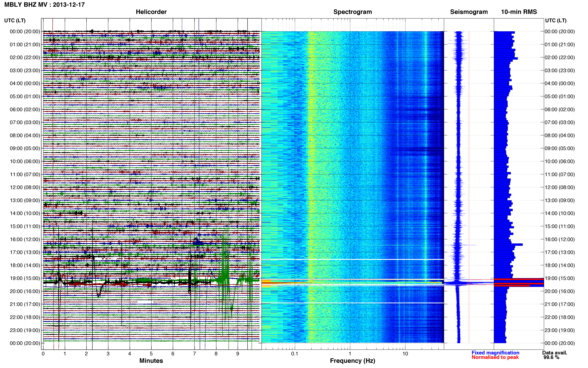Click the vertical red line in the Seismogram panel
Image resolution: width=588 pixels, height=368 pixels.
pyautogui.click(x=469, y=187)
